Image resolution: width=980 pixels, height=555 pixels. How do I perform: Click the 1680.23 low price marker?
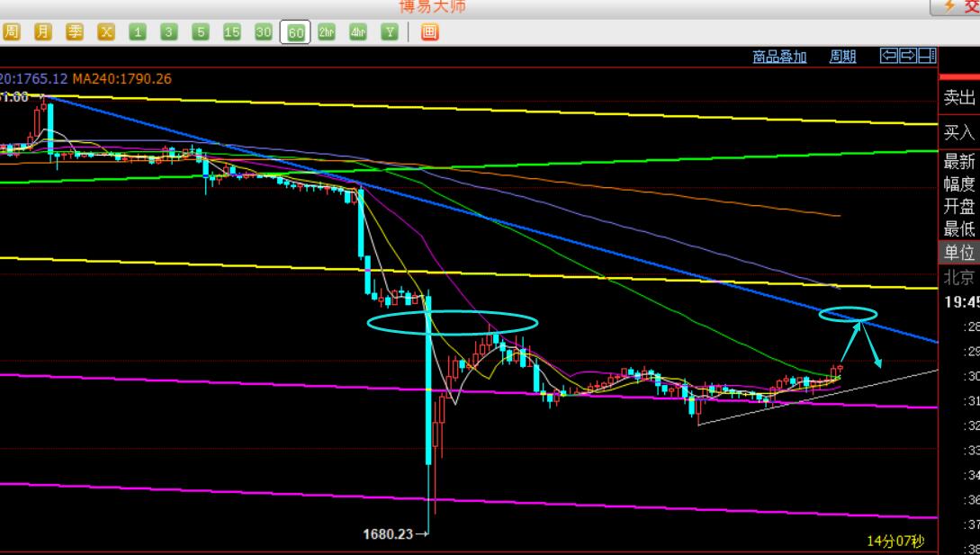click(x=388, y=534)
